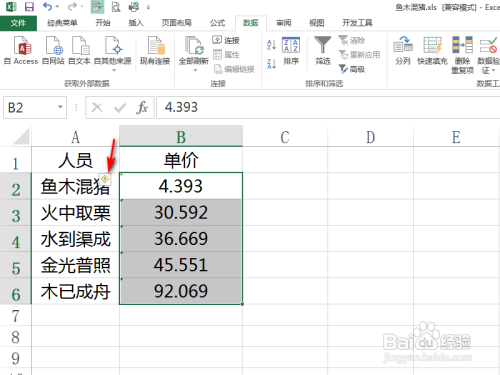Screen dimensions: 500x375
Task: Select cell with value 92.069
Action: (x=181, y=291)
